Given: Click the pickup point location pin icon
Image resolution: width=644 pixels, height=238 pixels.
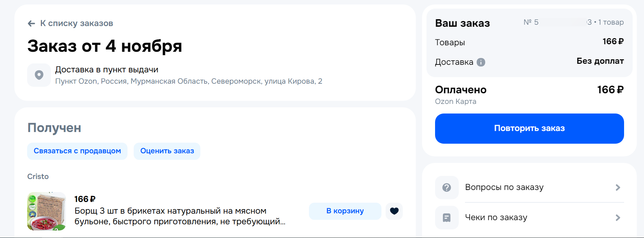Looking at the screenshot, I should point(39,75).
